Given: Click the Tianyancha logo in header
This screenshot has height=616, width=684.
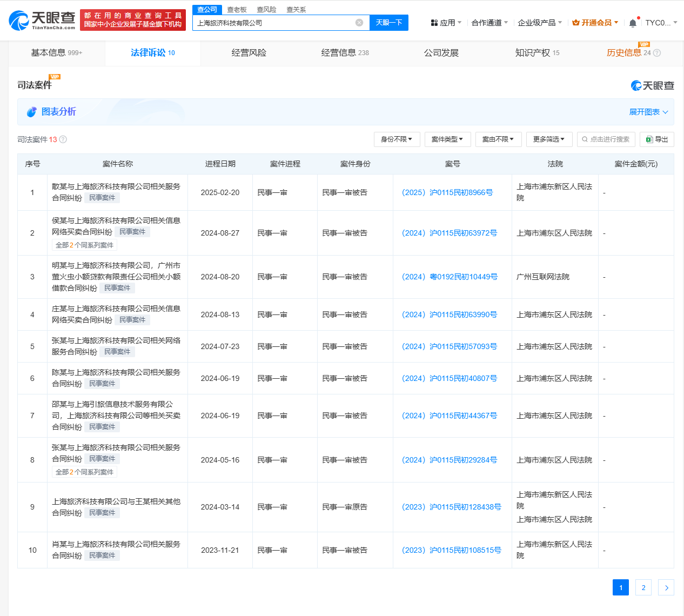Looking at the screenshot, I should pos(42,20).
